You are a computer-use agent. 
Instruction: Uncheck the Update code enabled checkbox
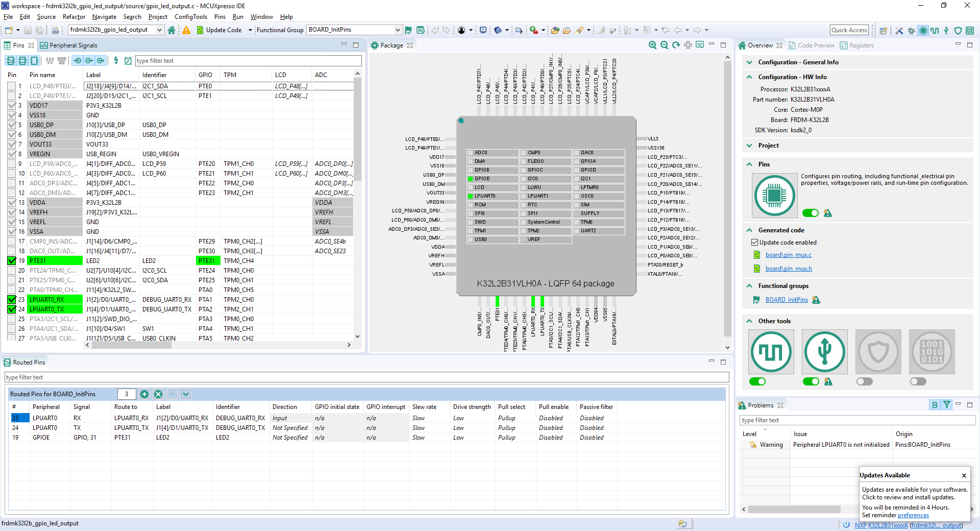(754, 243)
